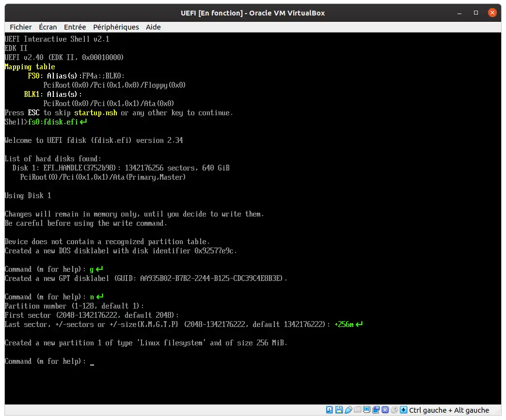Click the host key 'Ctrl gauche + Alt gauche' label
Image resolution: width=506 pixels, height=420 pixels.
click(x=449, y=410)
